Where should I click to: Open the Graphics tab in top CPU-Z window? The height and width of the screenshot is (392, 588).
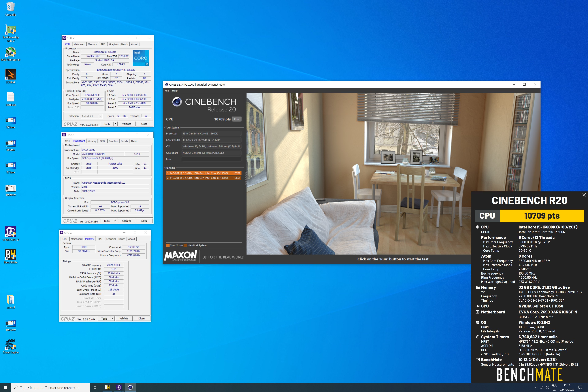(114, 44)
